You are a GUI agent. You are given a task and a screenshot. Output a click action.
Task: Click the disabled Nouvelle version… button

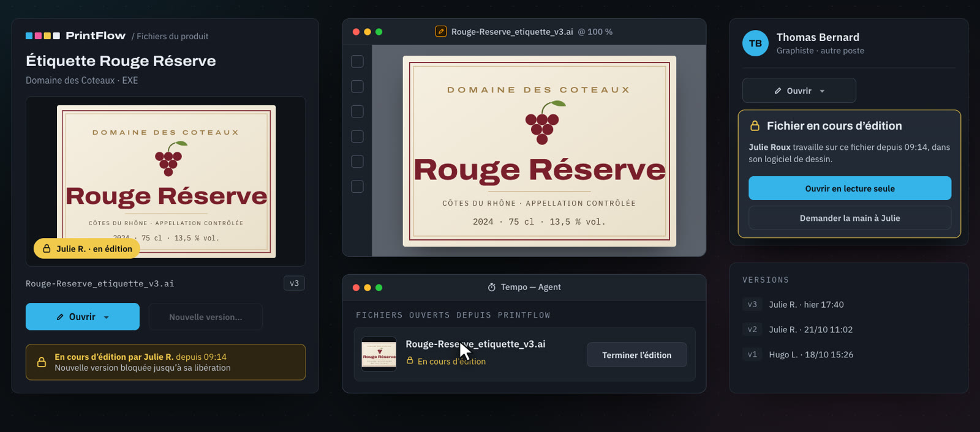point(205,317)
